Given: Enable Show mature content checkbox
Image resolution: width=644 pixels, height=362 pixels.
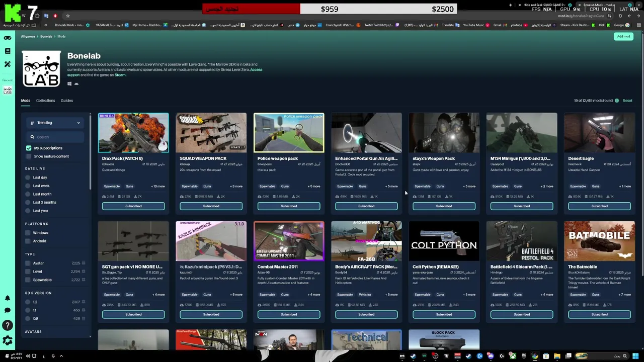Looking at the screenshot, I should click(29, 156).
